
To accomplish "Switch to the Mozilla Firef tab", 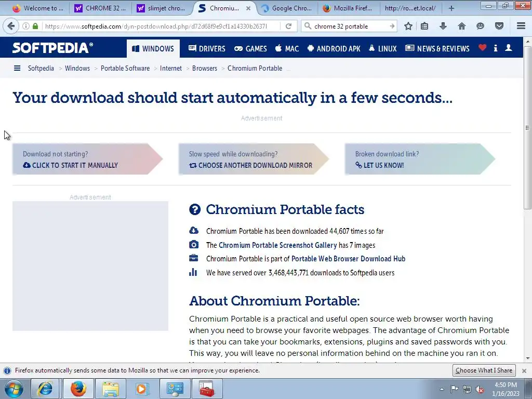I will click(349, 8).
